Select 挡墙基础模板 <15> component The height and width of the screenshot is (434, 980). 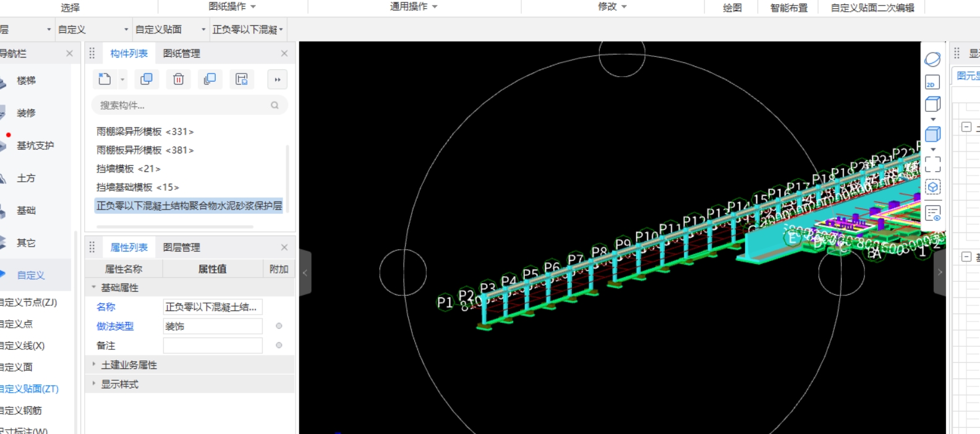point(138,187)
